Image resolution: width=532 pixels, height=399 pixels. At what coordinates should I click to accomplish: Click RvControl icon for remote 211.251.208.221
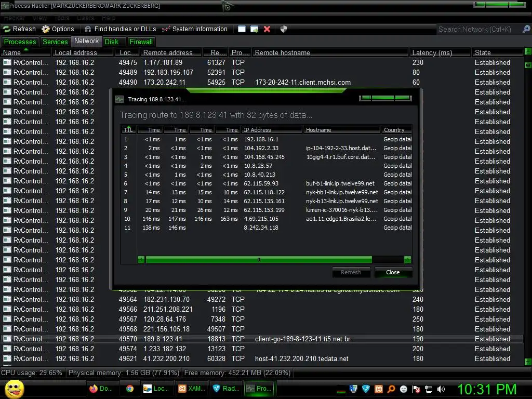click(x=7, y=309)
